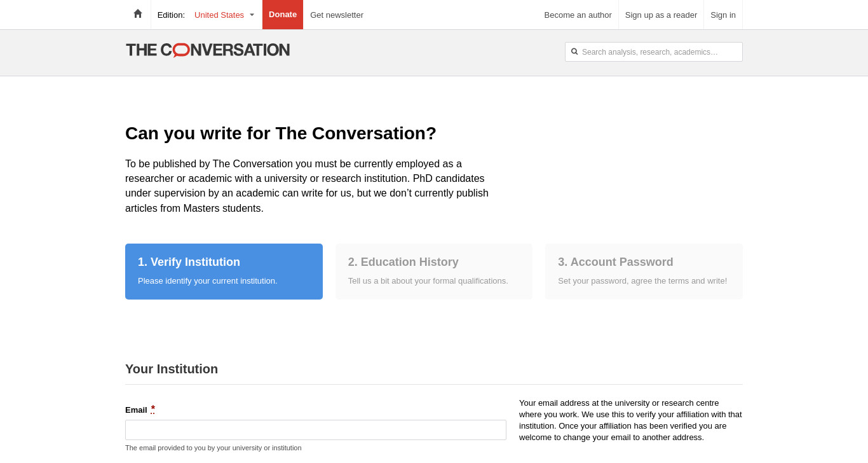Click the 'Set your password, agree the terms' text
The height and width of the screenshot is (463, 868).
pos(642,280)
